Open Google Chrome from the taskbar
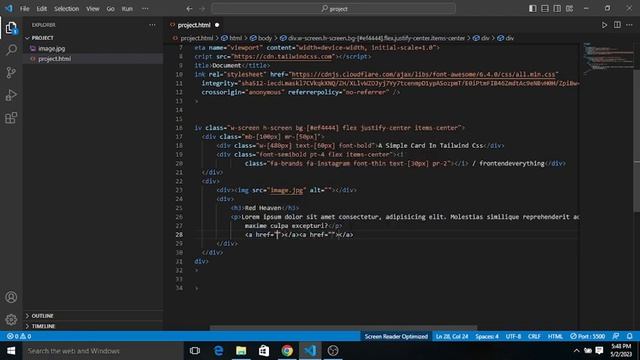Viewport: 640px width, 360px height. pos(287,351)
